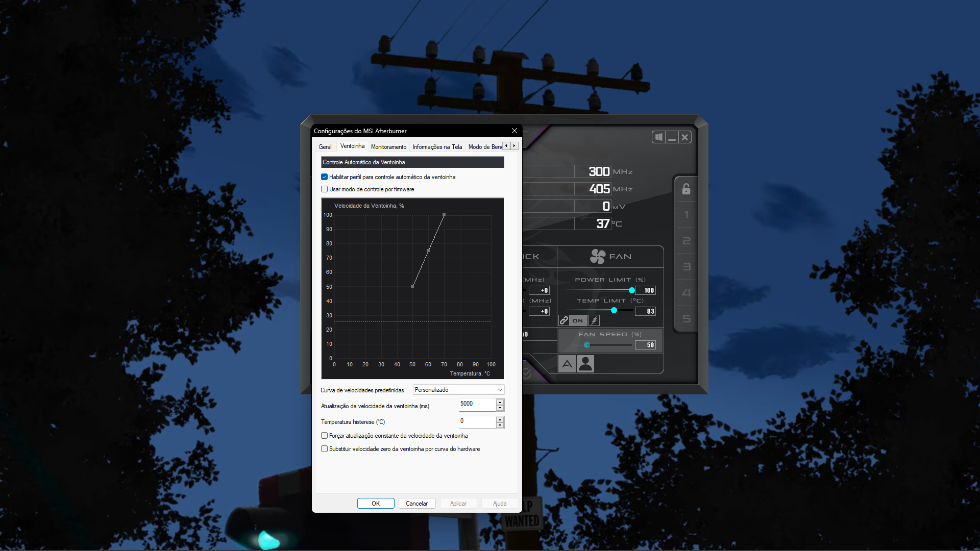This screenshot has width=980, height=551.
Task: Check Usar modo de controle por firmware
Action: point(324,189)
